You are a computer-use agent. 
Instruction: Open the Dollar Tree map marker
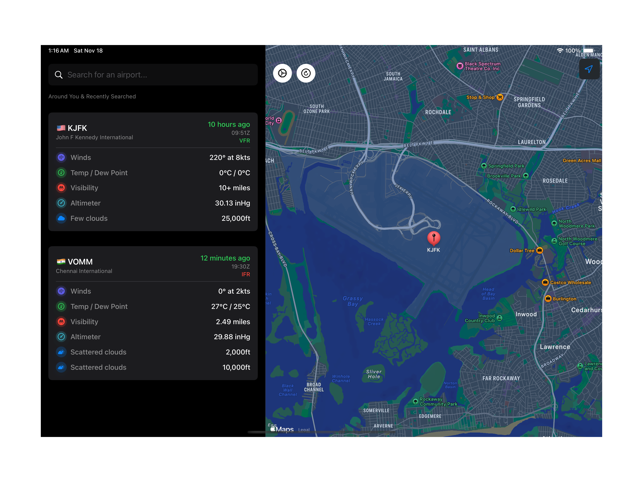540,250
